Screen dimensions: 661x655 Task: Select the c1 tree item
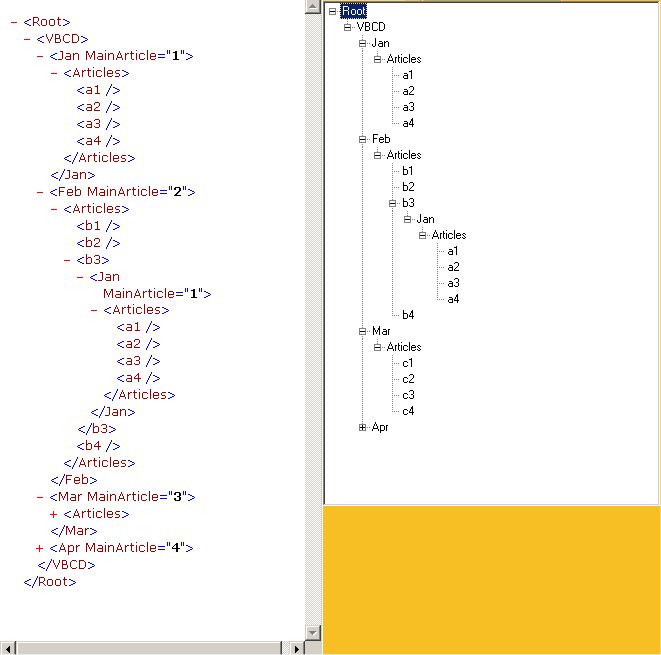[x=408, y=363]
